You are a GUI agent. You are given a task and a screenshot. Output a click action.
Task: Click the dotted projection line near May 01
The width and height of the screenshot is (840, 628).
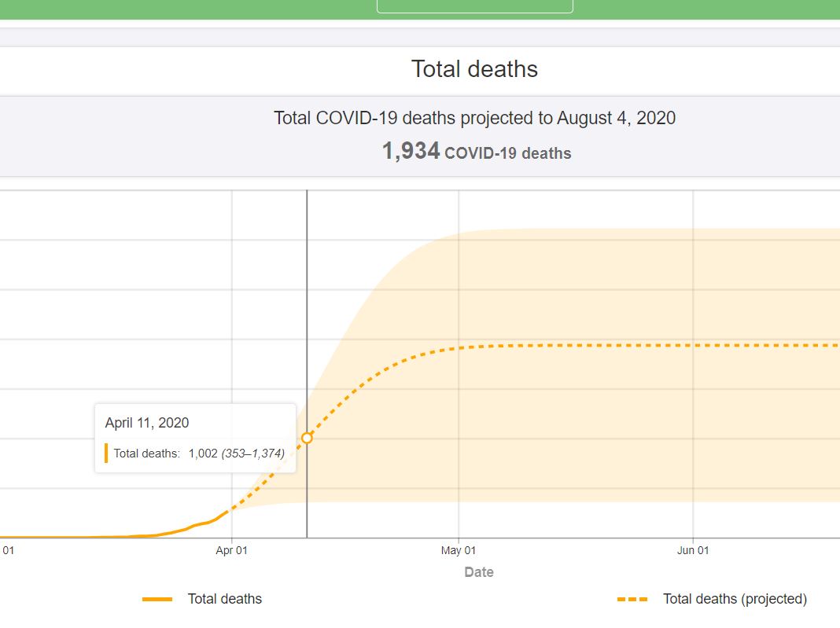(x=458, y=348)
